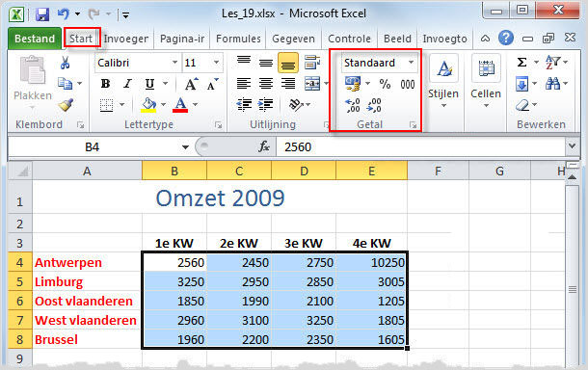Toggle merge and center cells
Viewport: 588px width, 370px height.
[312, 83]
